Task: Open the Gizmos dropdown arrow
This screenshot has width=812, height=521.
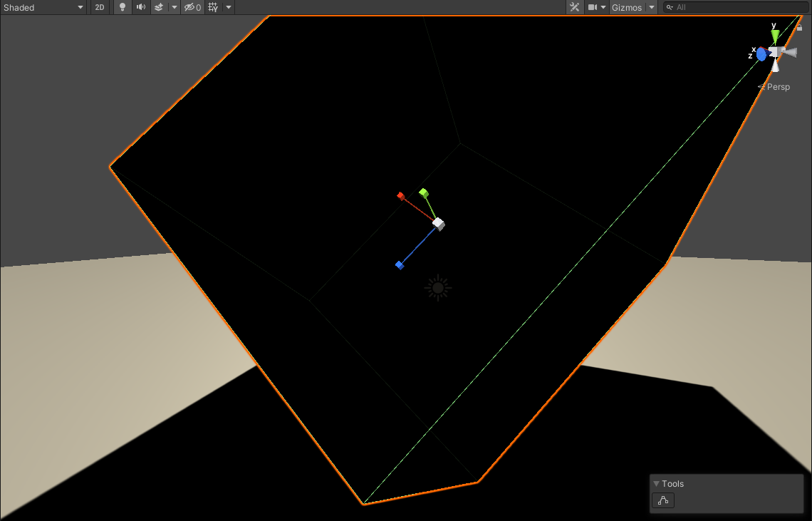Action: (x=651, y=7)
